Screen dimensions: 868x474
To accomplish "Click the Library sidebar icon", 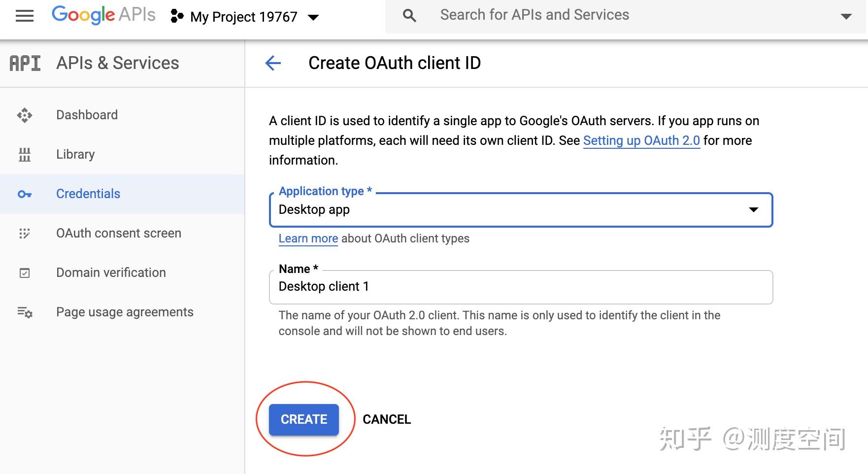I will [25, 155].
